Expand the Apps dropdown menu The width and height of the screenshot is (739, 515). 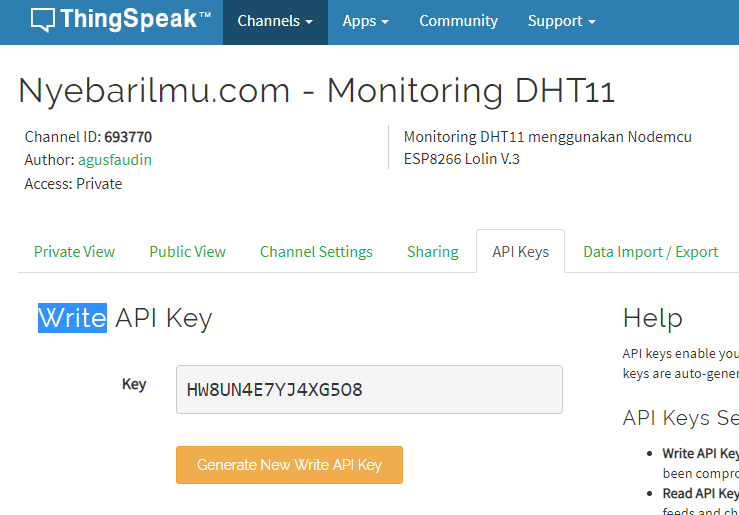pyautogui.click(x=365, y=22)
